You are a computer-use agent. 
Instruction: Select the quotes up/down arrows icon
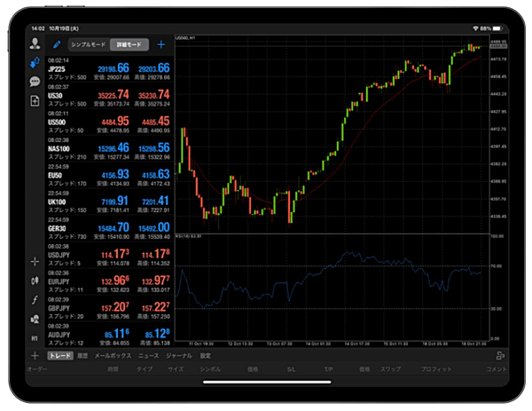coord(35,62)
